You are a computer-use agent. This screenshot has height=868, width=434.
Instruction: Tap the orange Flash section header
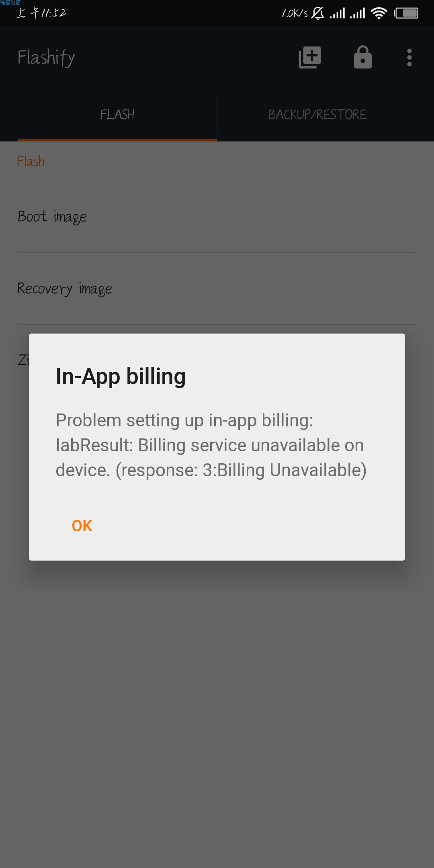[x=31, y=161]
